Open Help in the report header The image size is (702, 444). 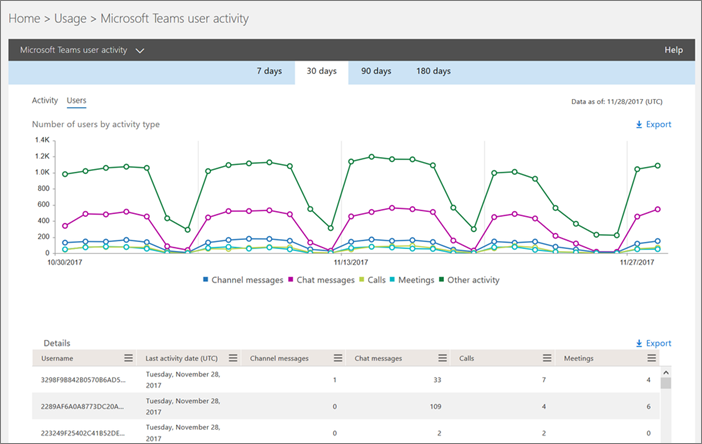pos(673,50)
